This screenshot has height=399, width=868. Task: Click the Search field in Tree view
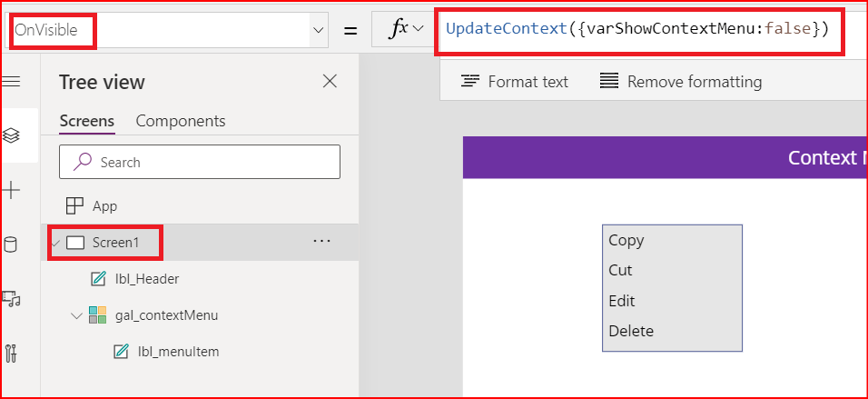pos(200,162)
